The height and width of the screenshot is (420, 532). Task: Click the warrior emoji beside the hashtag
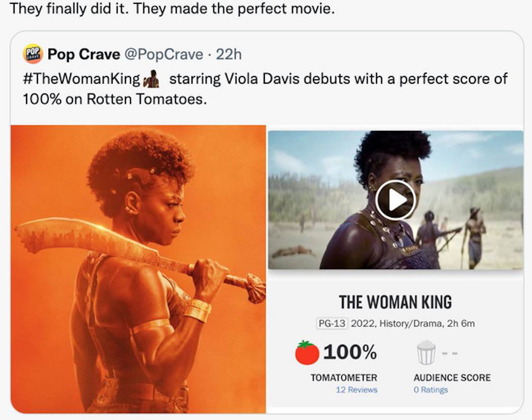click(x=151, y=79)
